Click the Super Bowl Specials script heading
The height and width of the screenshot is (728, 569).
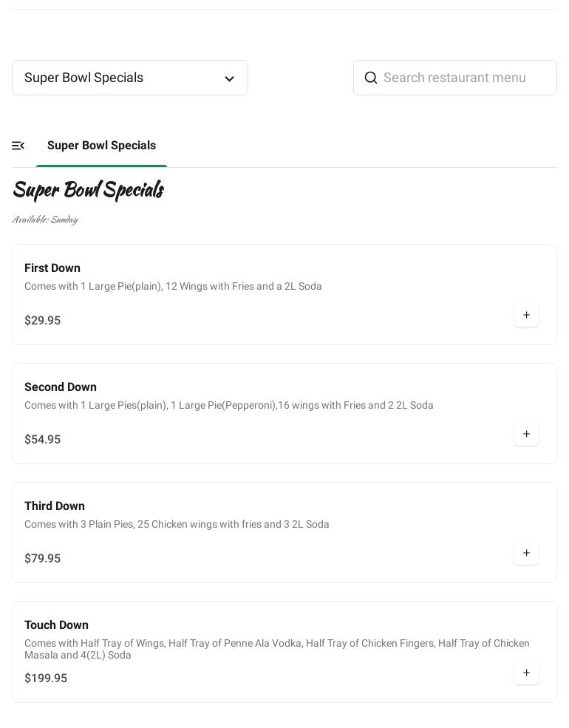click(88, 191)
